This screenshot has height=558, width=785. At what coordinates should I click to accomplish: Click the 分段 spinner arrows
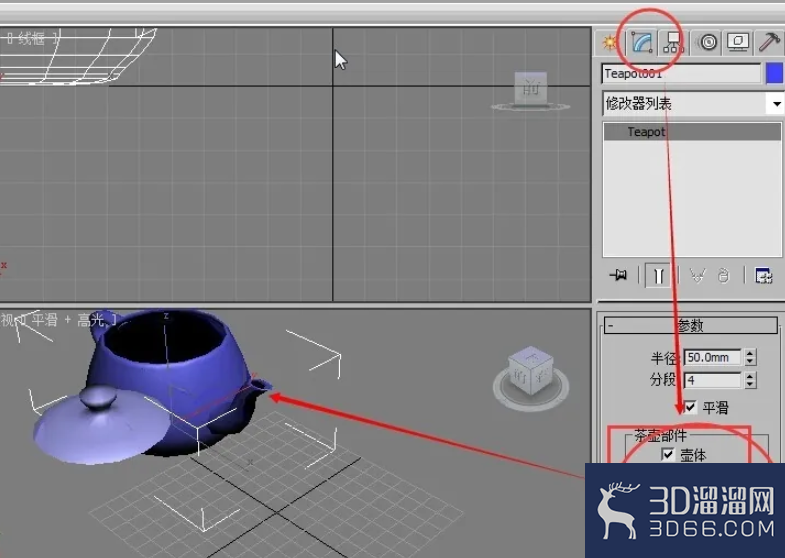coord(750,380)
